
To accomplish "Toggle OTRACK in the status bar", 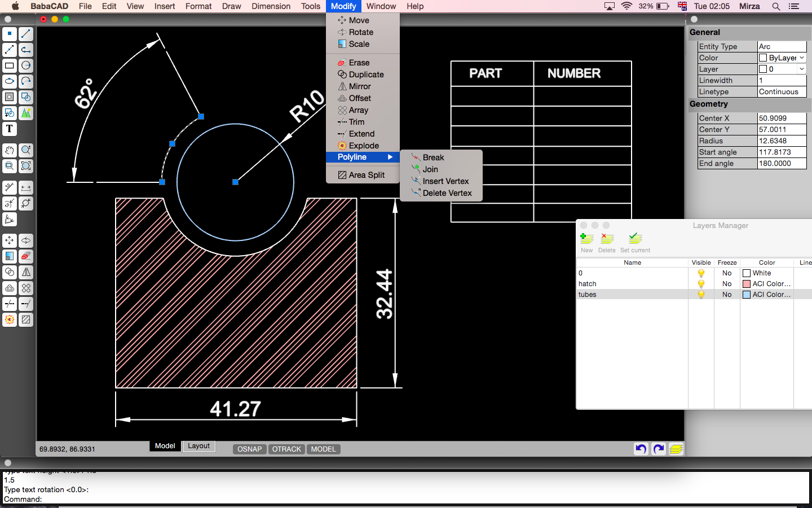I will tap(286, 449).
